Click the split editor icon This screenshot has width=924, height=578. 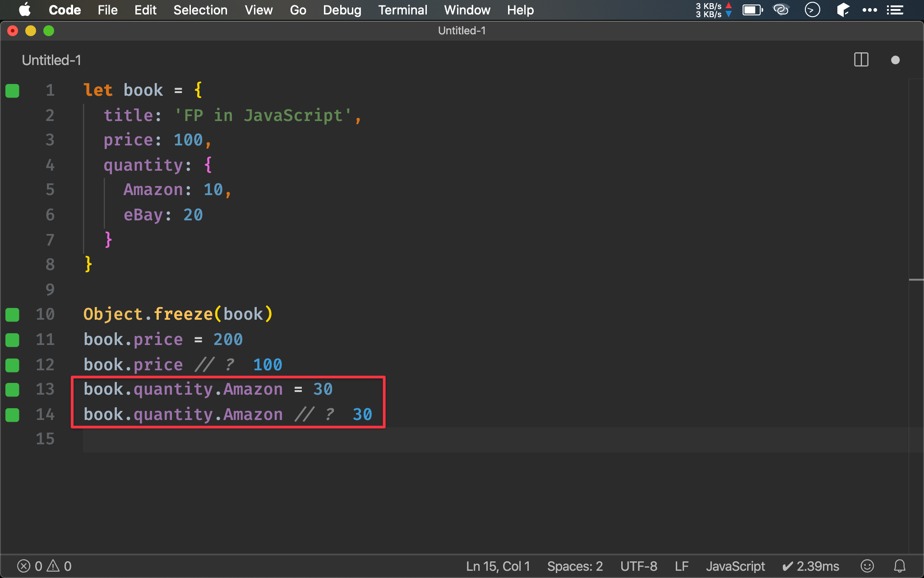861,60
